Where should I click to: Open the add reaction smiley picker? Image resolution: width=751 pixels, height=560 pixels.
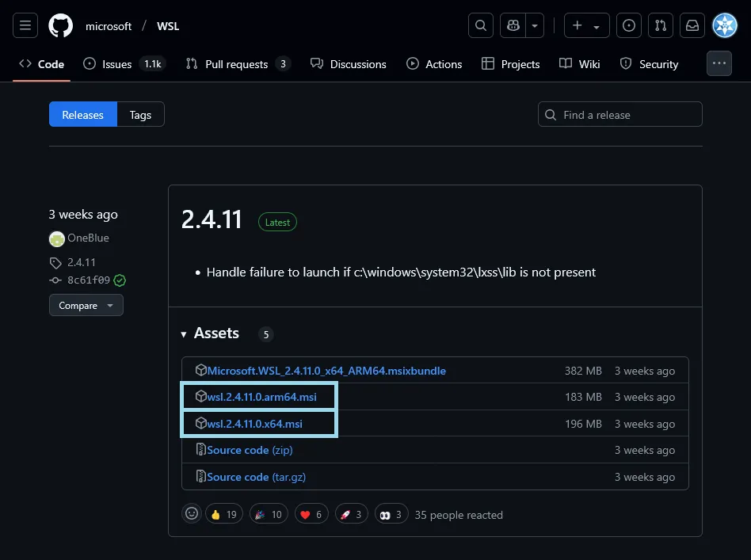(192, 513)
